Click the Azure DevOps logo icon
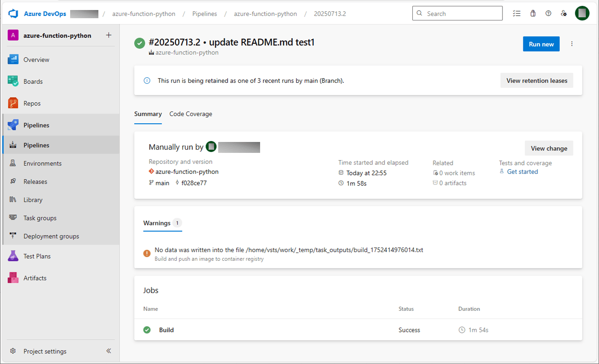 13,14
